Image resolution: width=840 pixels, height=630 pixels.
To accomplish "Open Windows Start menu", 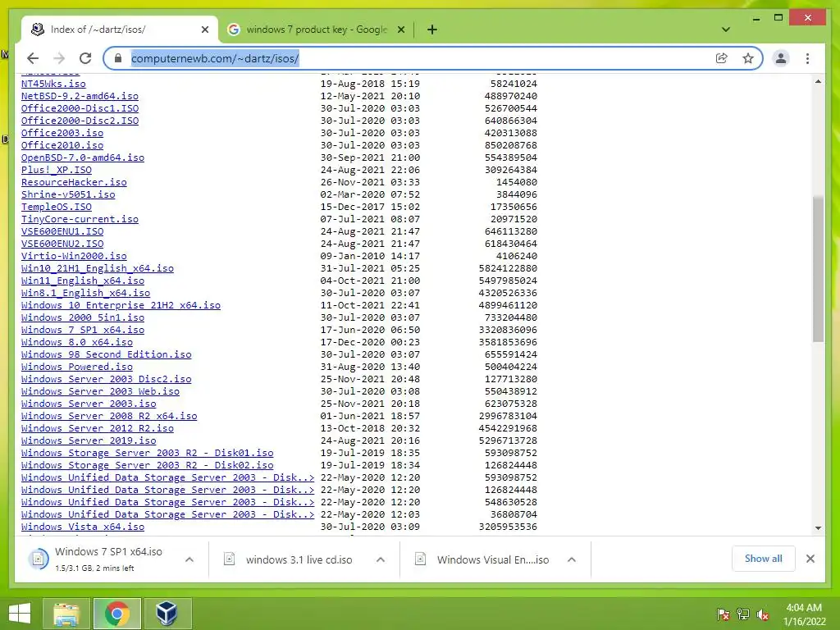I will pos(20,613).
